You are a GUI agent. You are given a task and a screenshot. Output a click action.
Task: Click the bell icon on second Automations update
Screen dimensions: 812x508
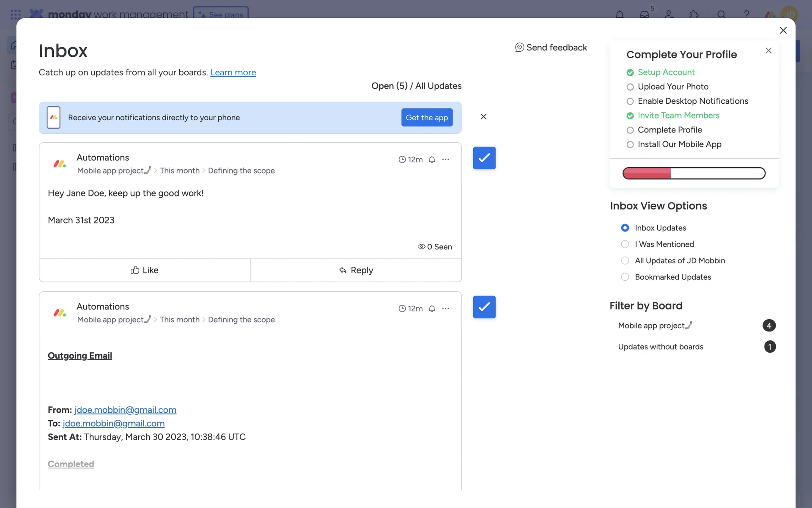click(x=432, y=309)
